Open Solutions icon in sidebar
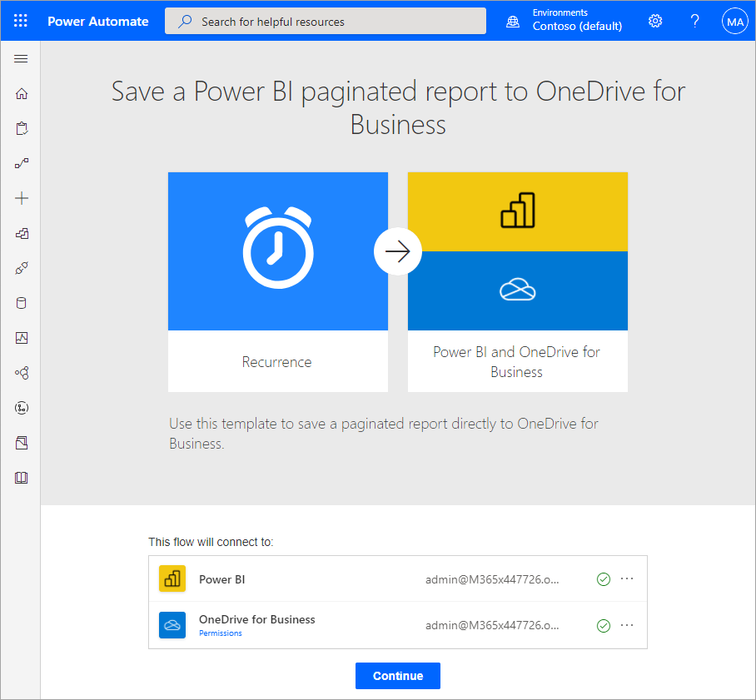 [21, 443]
